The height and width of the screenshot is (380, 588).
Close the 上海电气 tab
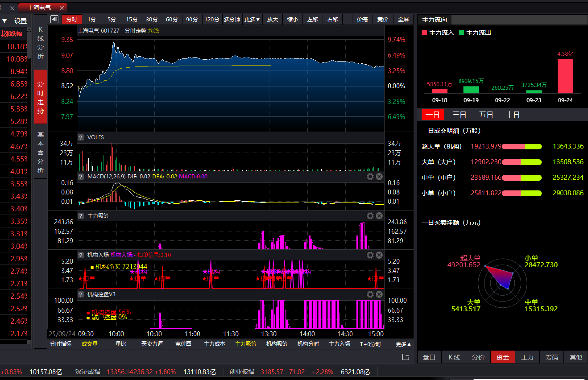point(62,8)
